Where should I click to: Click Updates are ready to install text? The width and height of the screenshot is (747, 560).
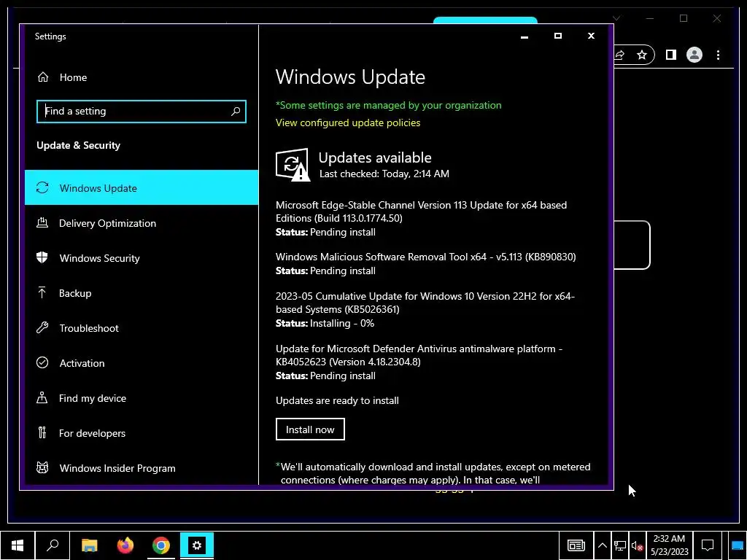(x=337, y=400)
